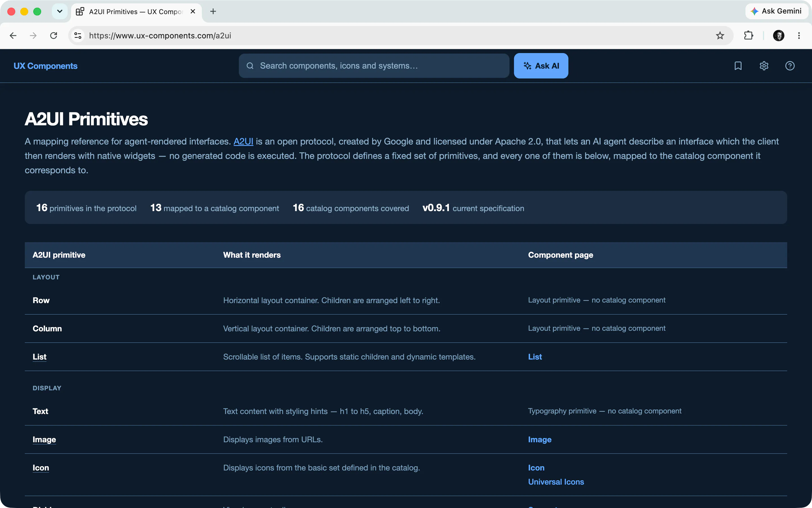
Task: Click the Image primitive name link
Action: coord(44,439)
